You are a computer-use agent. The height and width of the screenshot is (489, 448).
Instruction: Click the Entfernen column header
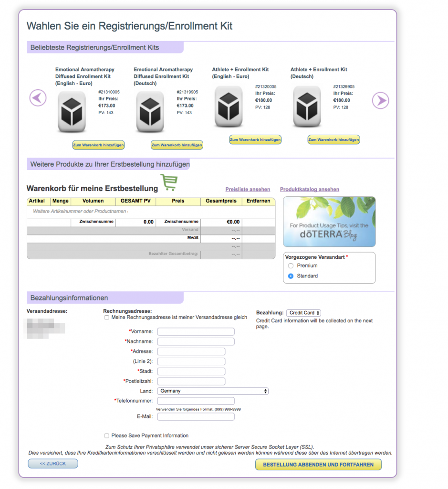click(259, 202)
